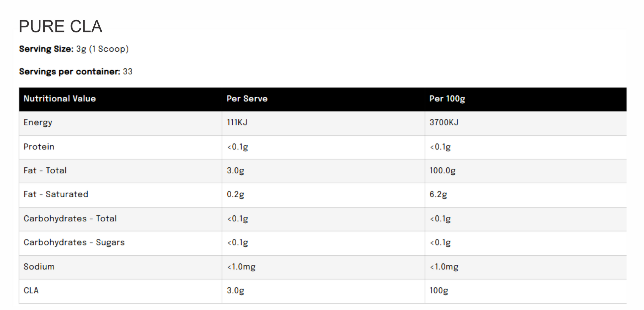Image resolution: width=644 pixels, height=310 pixels.
Task: Click the 111KJ energy per serve value
Action: point(237,122)
